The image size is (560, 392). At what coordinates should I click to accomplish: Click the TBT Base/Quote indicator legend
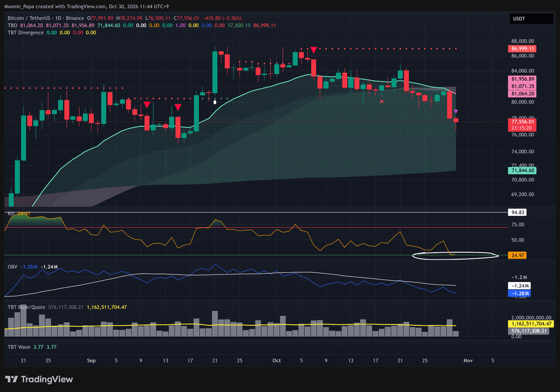(27, 307)
